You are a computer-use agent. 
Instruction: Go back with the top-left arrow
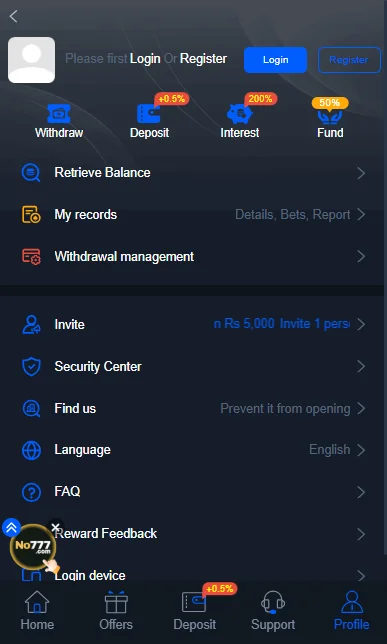13,16
